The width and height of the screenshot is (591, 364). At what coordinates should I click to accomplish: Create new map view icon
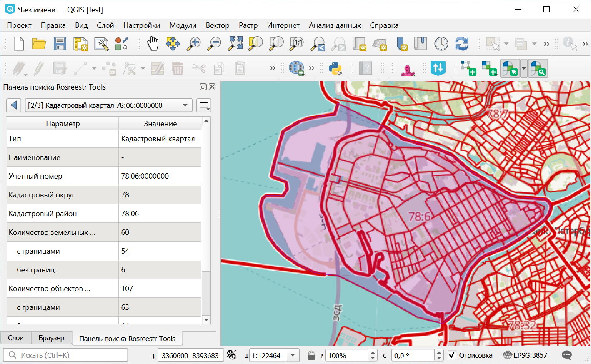pos(359,44)
